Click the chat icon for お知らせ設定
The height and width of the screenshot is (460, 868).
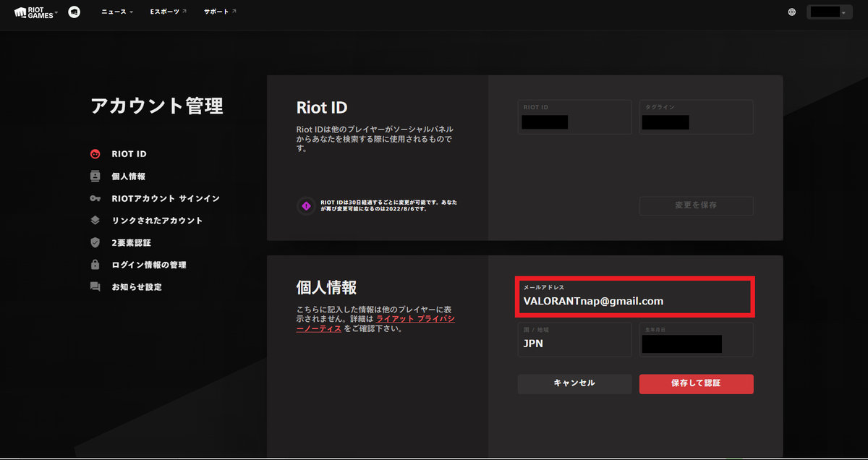[95, 287]
